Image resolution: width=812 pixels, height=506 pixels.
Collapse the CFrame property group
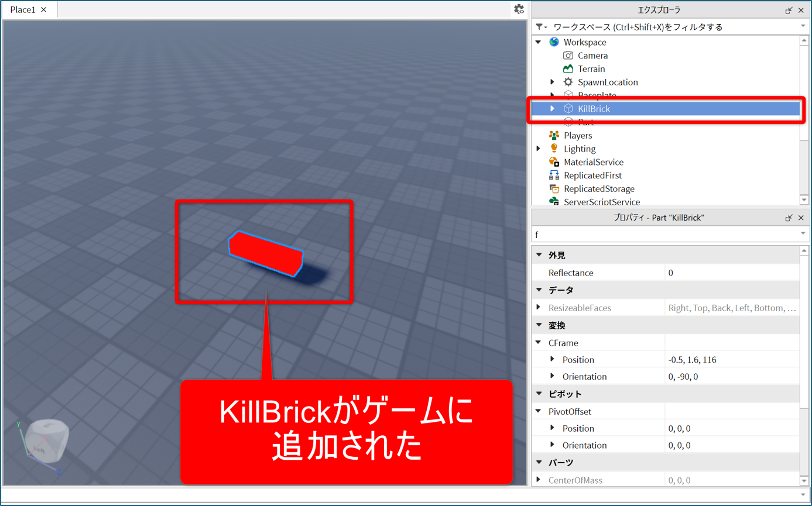[539, 343]
